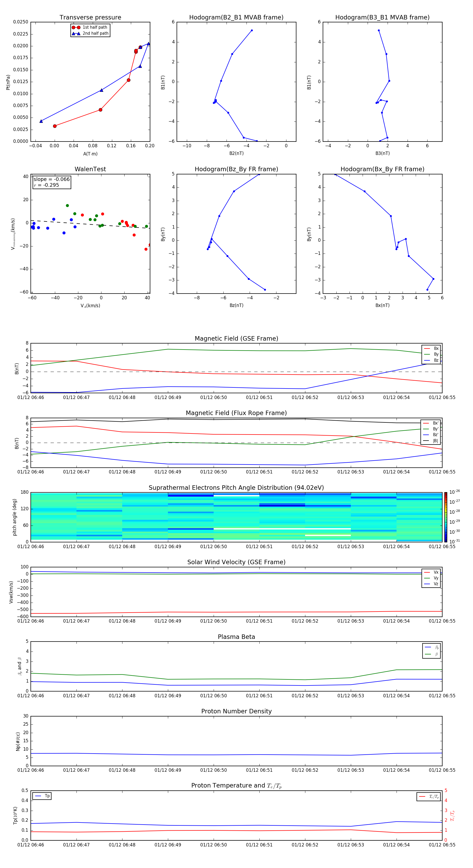This screenshot has width=473, height=868.
Task: Click the B3(nT) axis label
Action: [x=382, y=153]
